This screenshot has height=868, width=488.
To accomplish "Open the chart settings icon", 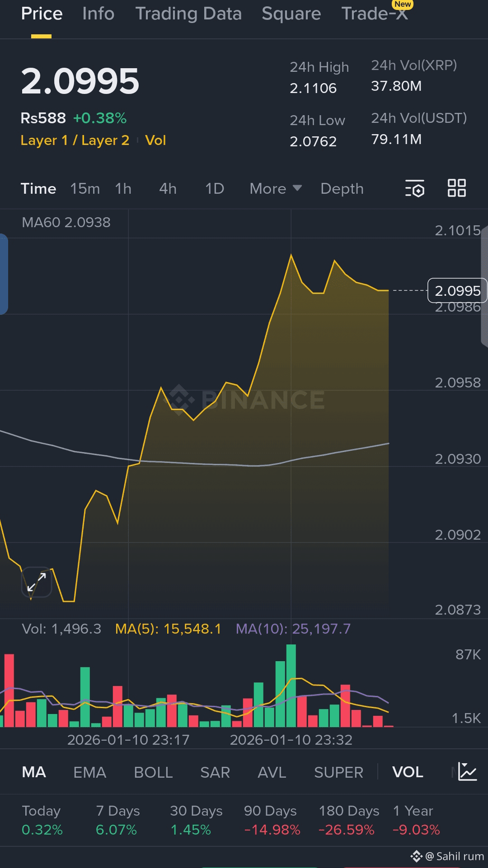I will [415, 188].
